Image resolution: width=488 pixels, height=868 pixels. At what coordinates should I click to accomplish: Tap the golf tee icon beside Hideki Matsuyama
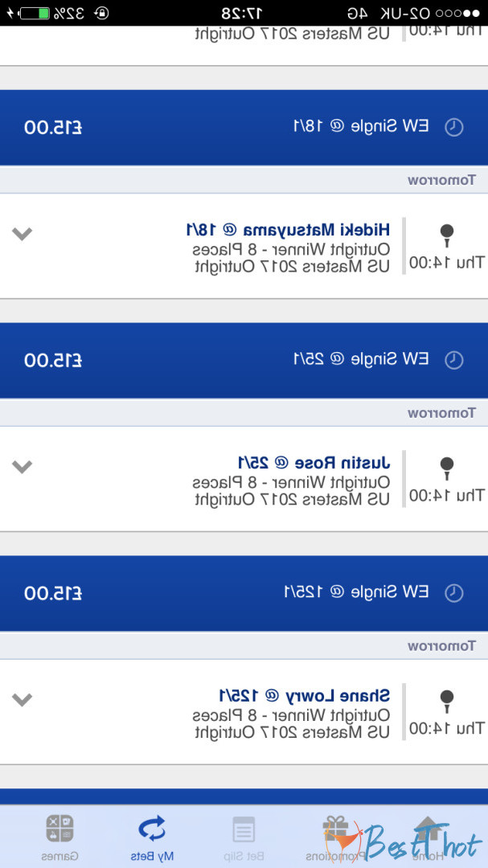point(447,235)
